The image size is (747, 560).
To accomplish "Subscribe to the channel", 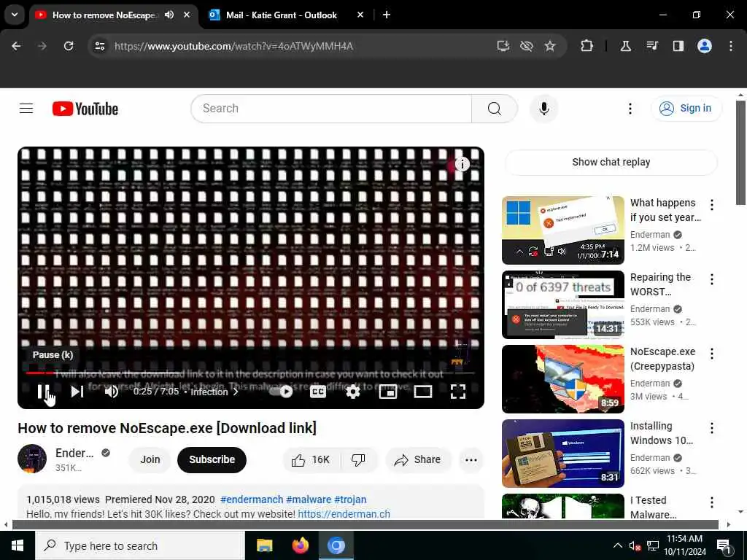I will [212, 459].
